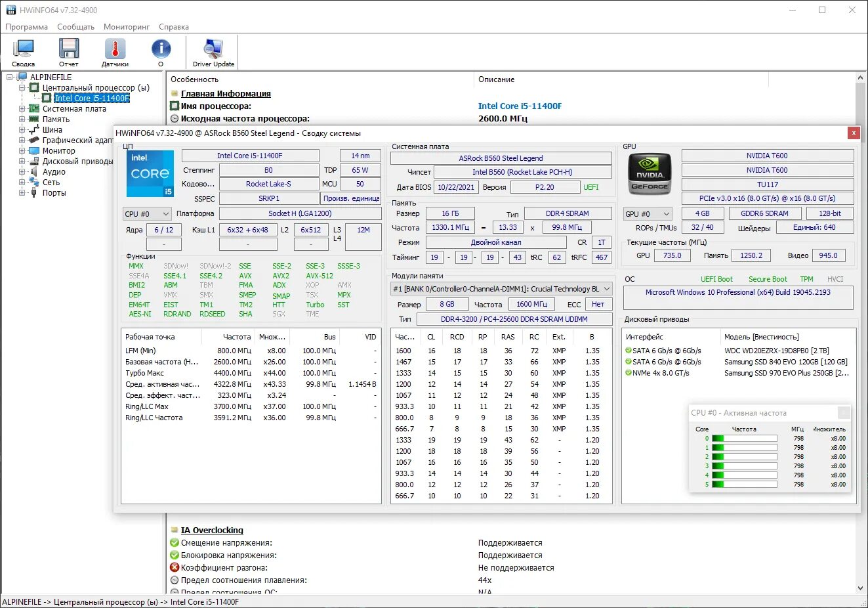This screenshot has width=868, height=608.
Task: Click status icon of WDC WD20EZRX drive
Action: pyautogui.click(x=628, y=351)
